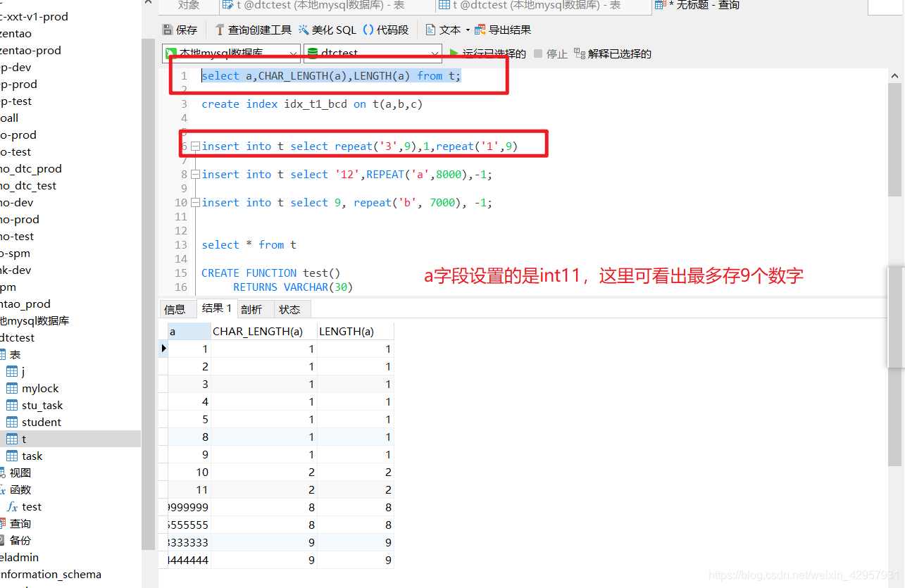905x588 pixels.
Task: Select the zentao-prod connection
Action: pos(30,50)
